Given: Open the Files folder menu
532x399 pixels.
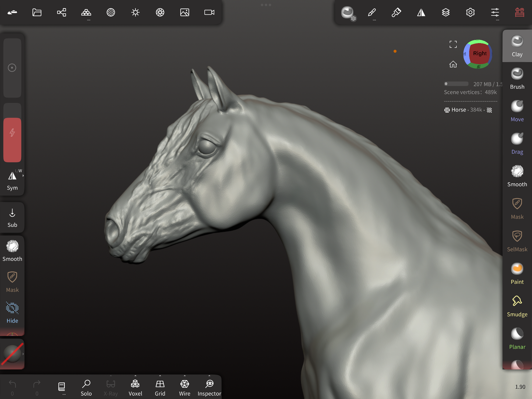Looking at the screenshot, I should [37, 13].
